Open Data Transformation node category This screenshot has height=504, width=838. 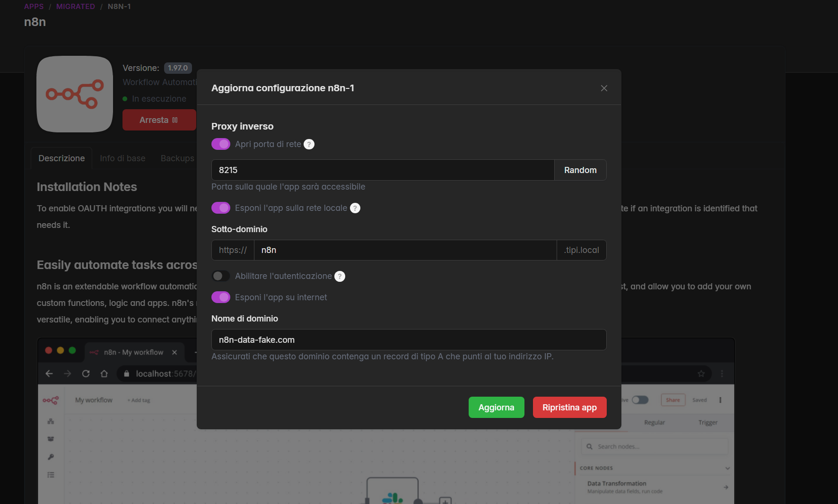(x=657, y=487)
